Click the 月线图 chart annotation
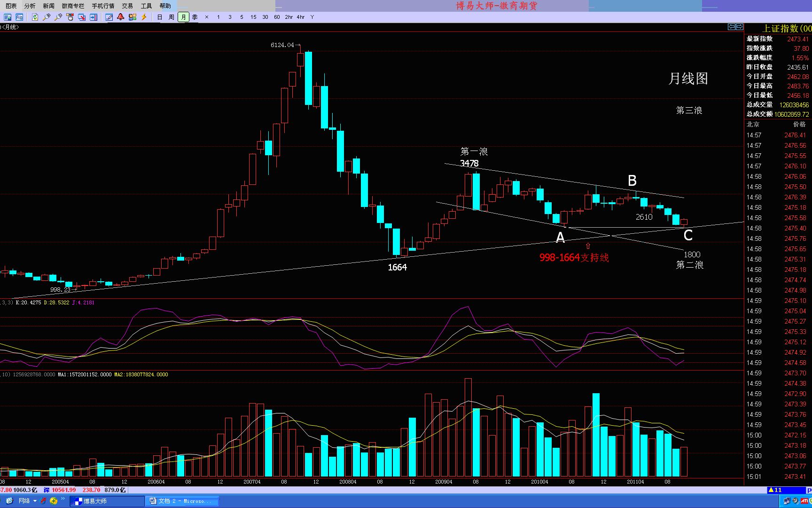812x508 pixels. pos(688,79)
